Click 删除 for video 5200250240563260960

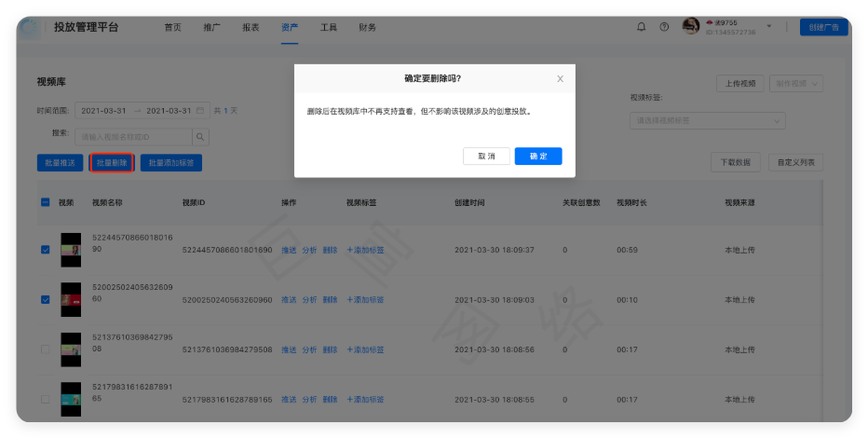click(330, 300)
